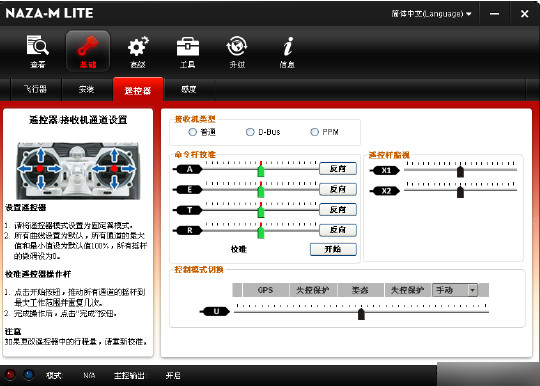540x386 pixels.
Task: Click the right stick on transmitter image
Action: click(x=114, y=168)
